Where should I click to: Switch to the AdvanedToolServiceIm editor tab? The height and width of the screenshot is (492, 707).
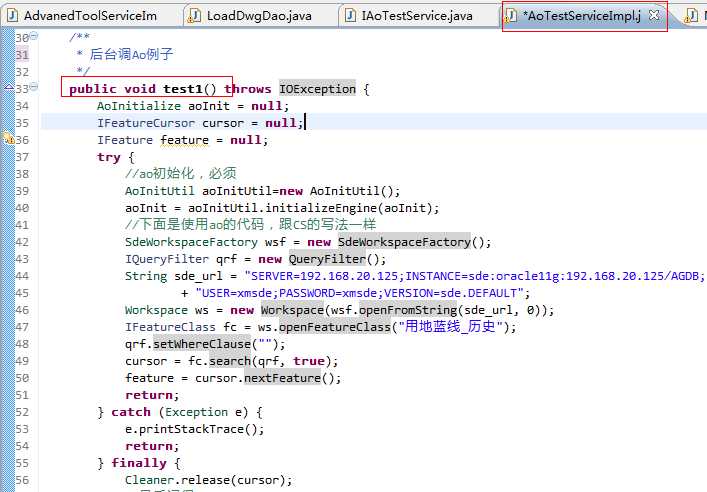[x=90, y=16]
